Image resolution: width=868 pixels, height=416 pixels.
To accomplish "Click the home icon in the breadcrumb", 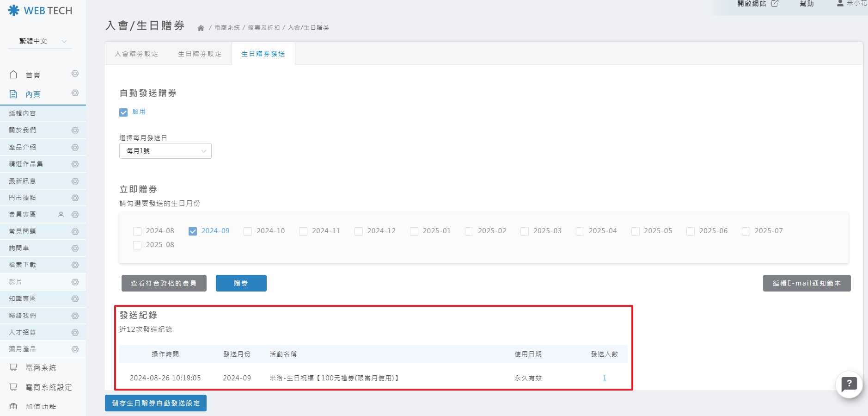I will click(201, 28).
